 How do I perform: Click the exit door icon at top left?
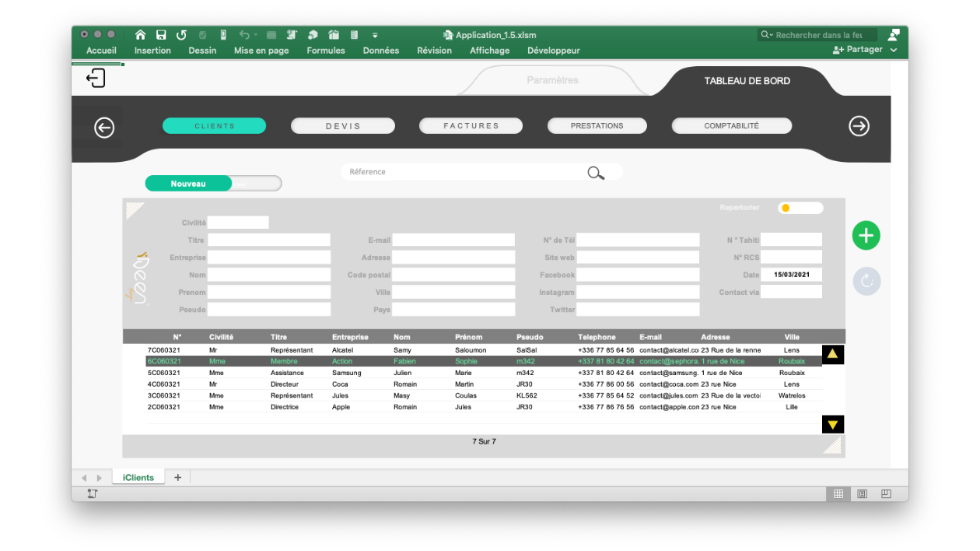click(96, 78)
